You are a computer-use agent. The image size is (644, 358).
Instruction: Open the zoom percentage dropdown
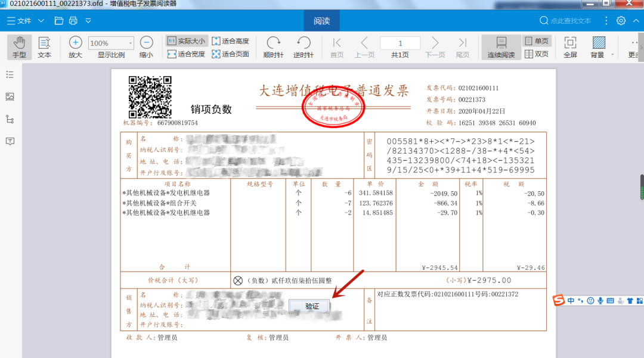[131, 43]
